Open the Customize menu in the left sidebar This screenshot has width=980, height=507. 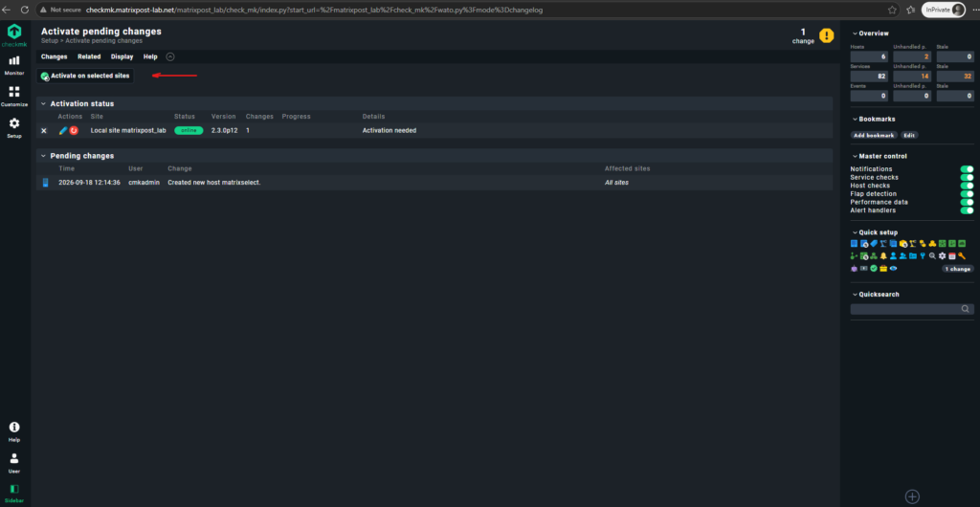13,97
